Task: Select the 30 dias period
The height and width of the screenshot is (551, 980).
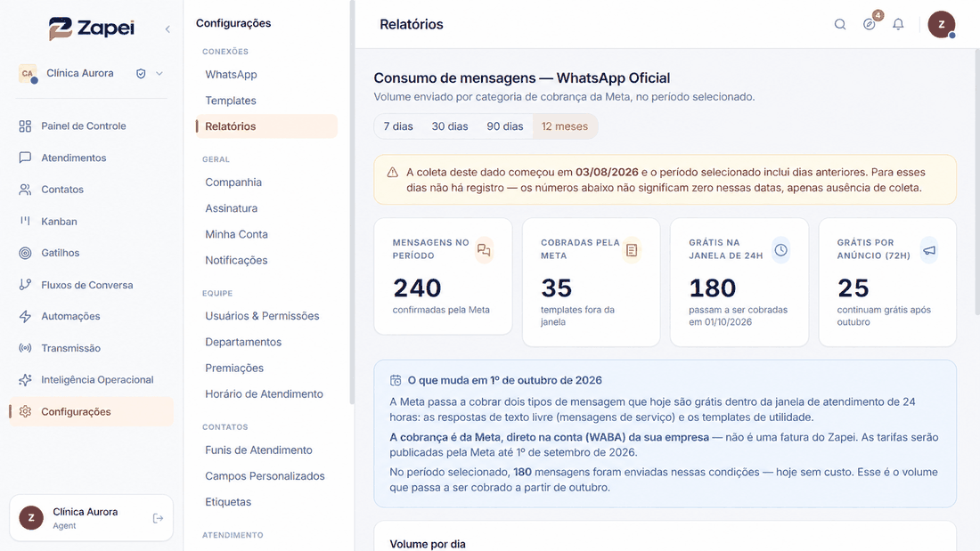Action: tap(450, 126)
